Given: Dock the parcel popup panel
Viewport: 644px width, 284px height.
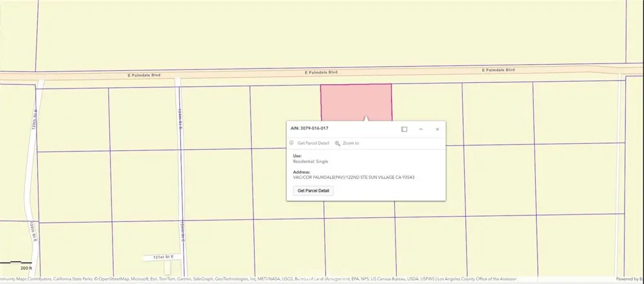Looking at the screenshot, I should coord(404,129).
